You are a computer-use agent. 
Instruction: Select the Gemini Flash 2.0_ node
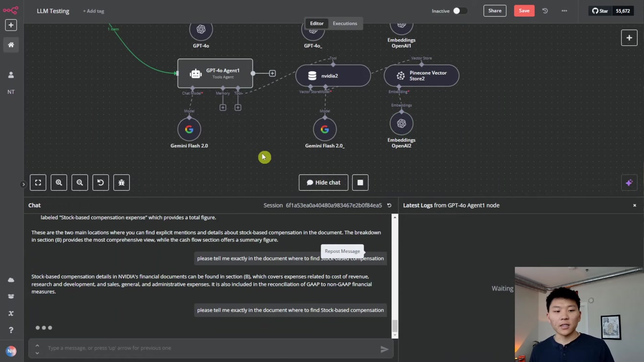pos(325,129)
